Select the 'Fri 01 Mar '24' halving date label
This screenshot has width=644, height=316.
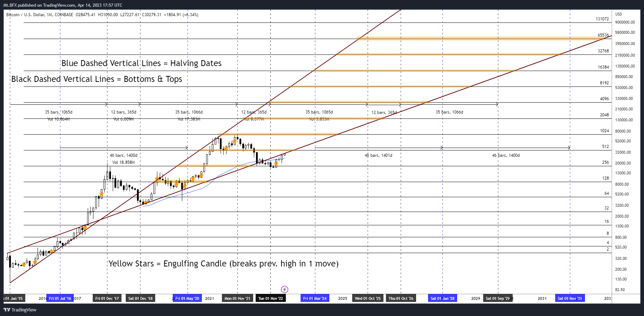pos(315,298)
